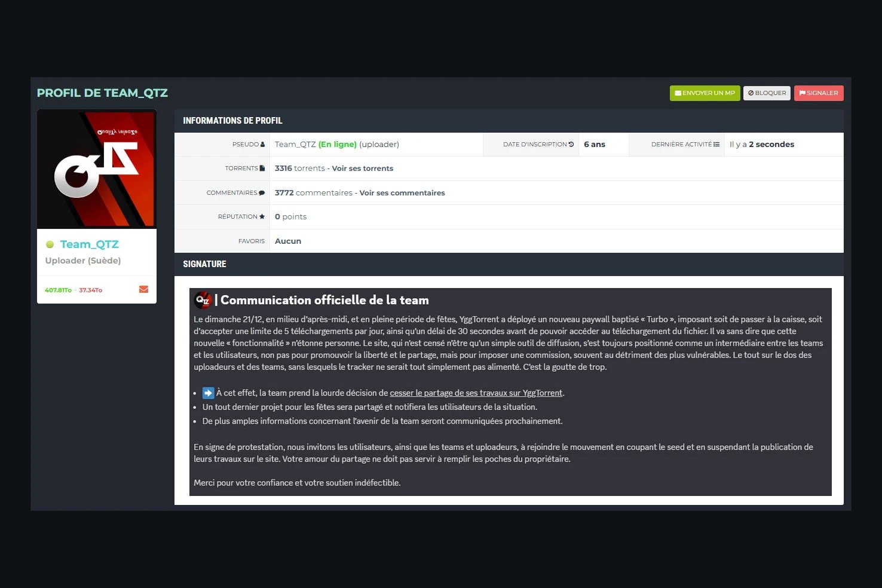Follow the 'cesser le partage' underlined link

point(476,393)
